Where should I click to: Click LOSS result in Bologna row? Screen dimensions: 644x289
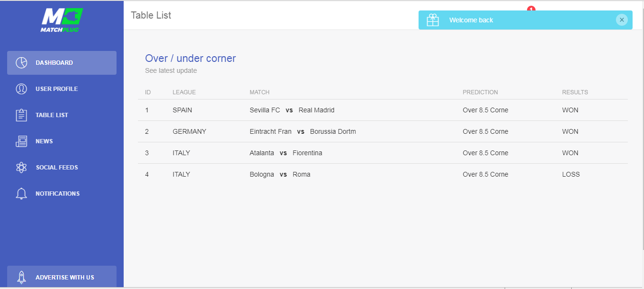click(x=571, y=174)
